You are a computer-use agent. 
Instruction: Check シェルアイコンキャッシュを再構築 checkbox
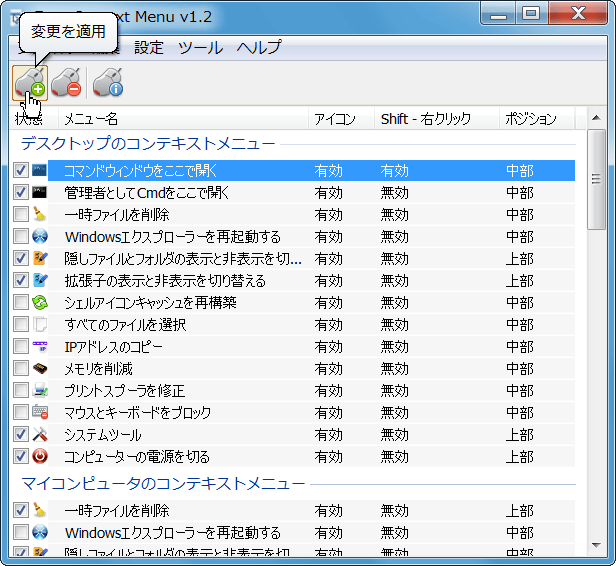[x=21, y=302]
